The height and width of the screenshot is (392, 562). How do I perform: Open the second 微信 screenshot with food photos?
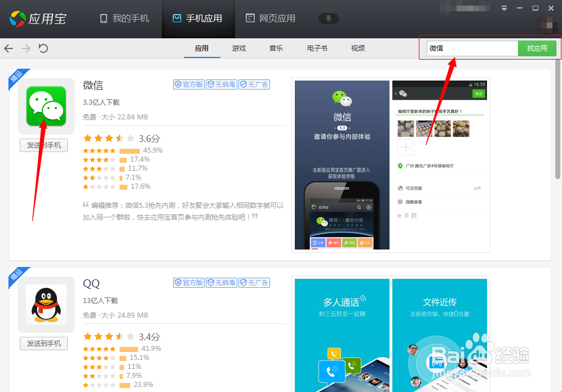[x=440, y=164]
